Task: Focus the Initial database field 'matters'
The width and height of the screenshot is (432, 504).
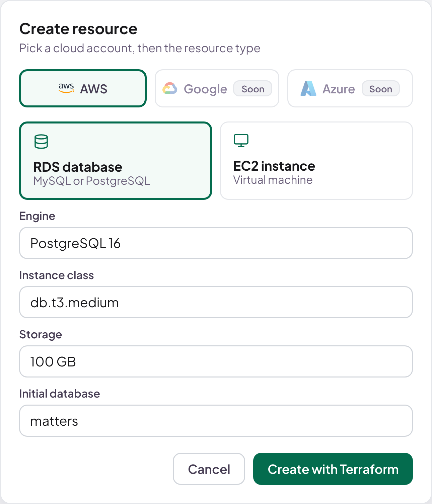Action: coord(216,421)
